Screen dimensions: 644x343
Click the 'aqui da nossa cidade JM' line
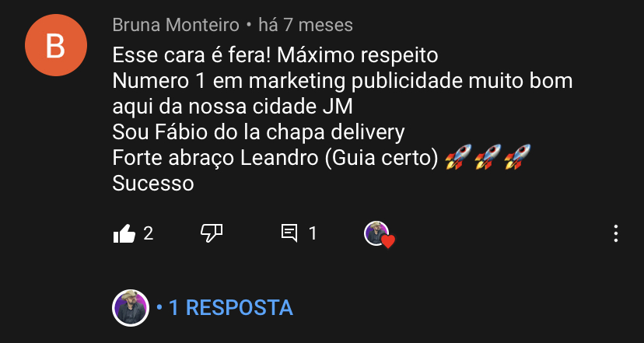[233, 107]
